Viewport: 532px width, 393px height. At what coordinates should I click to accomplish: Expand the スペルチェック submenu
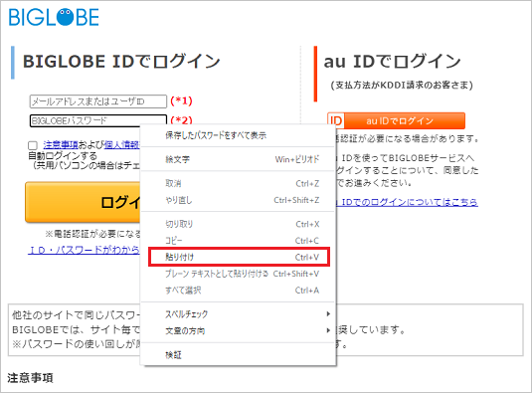[238, 314]
